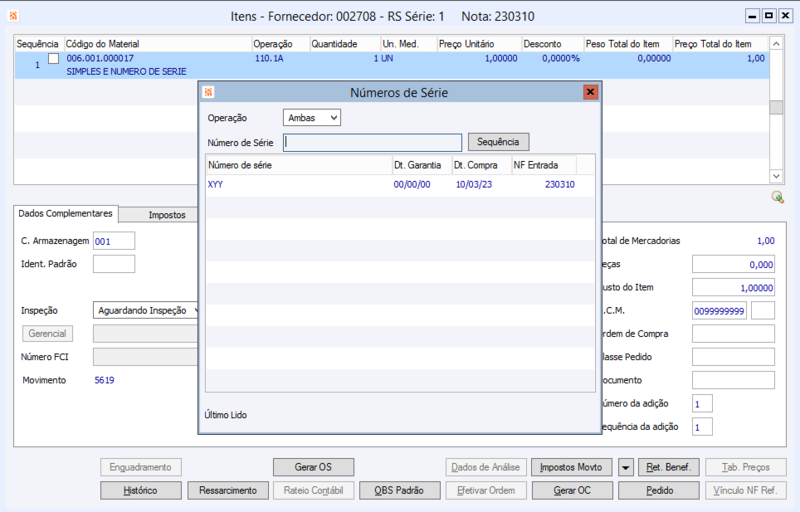
Task: Click the Desconto column header
Action: coord(552,44)
